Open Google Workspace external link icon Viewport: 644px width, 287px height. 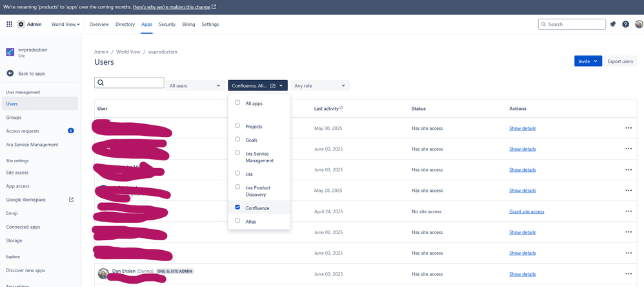(71, 200)
